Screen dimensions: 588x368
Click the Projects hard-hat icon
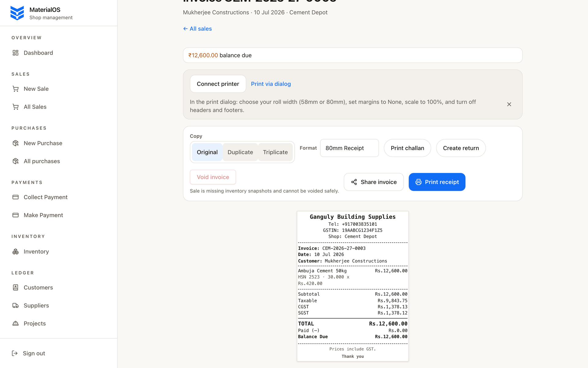click(16, 324)
